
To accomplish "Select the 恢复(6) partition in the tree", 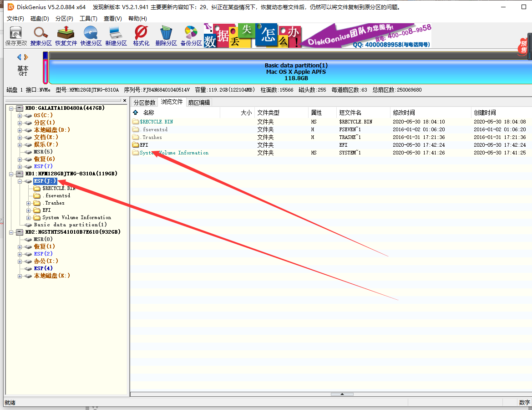I will pyautogui.click(x=44, y=159).
